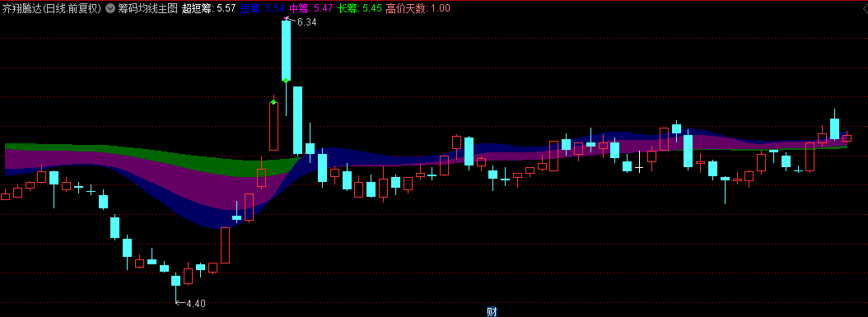Click the stock title 齐翔腾达(日线.前复权)

pos(51,8)
